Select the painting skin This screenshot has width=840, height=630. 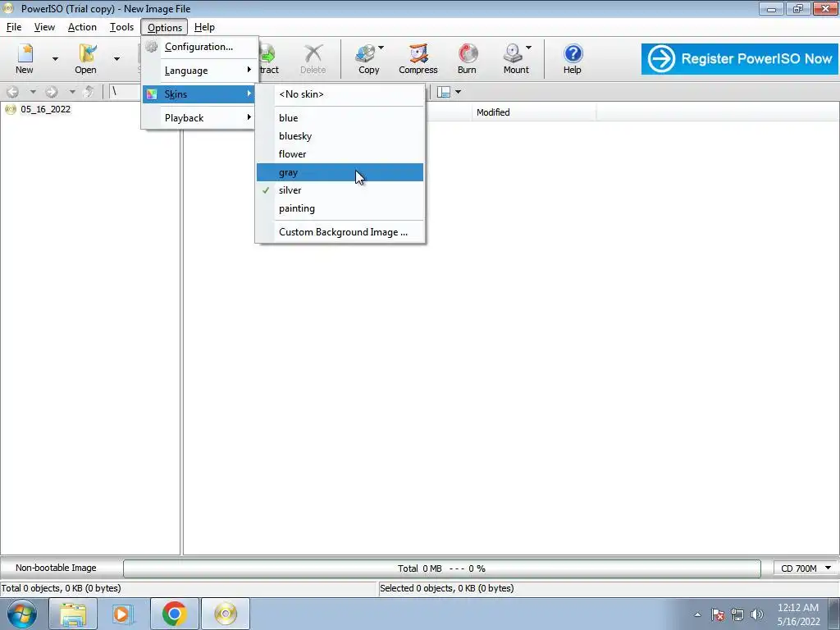340,208
